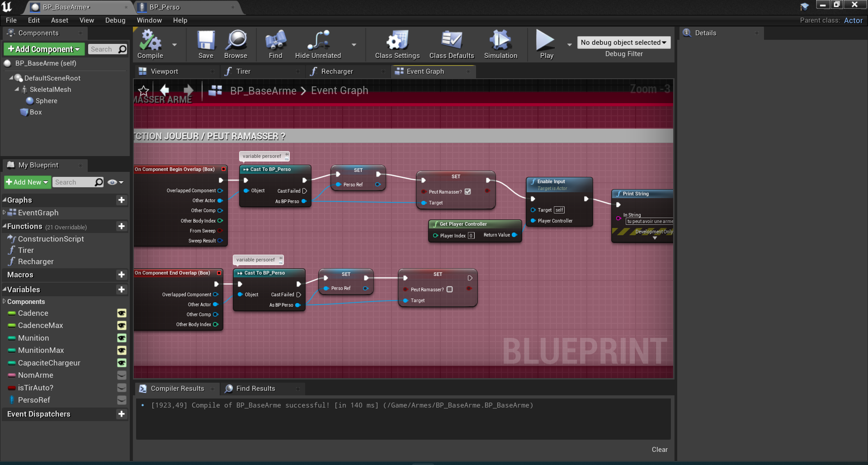Screen dimensions: 868x465
Task: Open Add Component dropdown
Action: click(44, 49)
